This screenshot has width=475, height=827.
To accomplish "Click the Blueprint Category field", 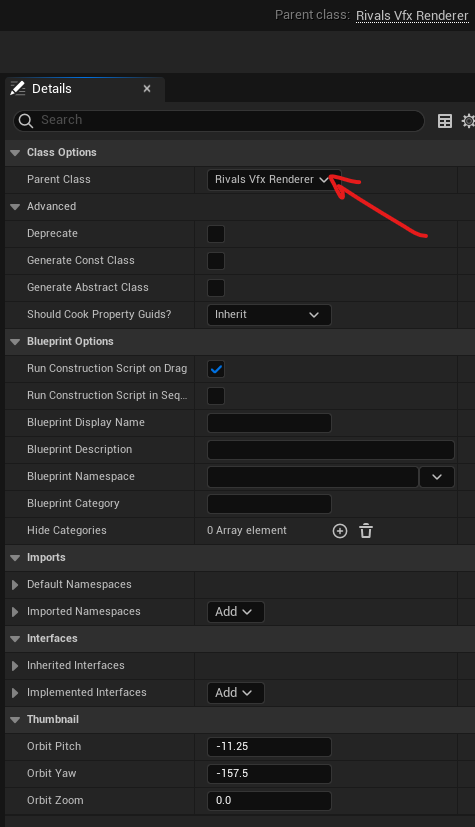I will coord(269,504).
